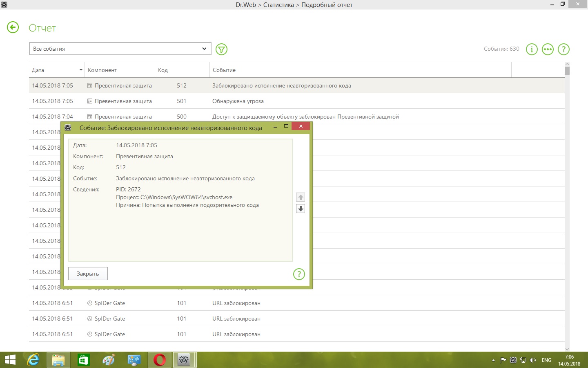Click the report list vertical scrollbar thumb
The image size is (588, 368).
click(567, 71)
